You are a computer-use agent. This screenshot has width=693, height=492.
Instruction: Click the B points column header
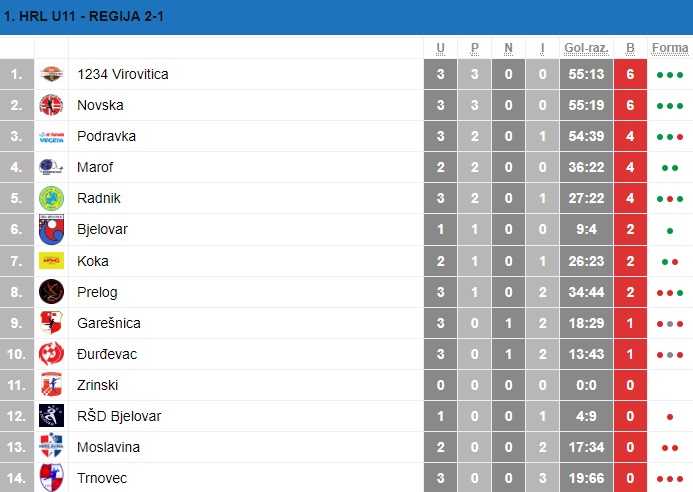(630, 48)
